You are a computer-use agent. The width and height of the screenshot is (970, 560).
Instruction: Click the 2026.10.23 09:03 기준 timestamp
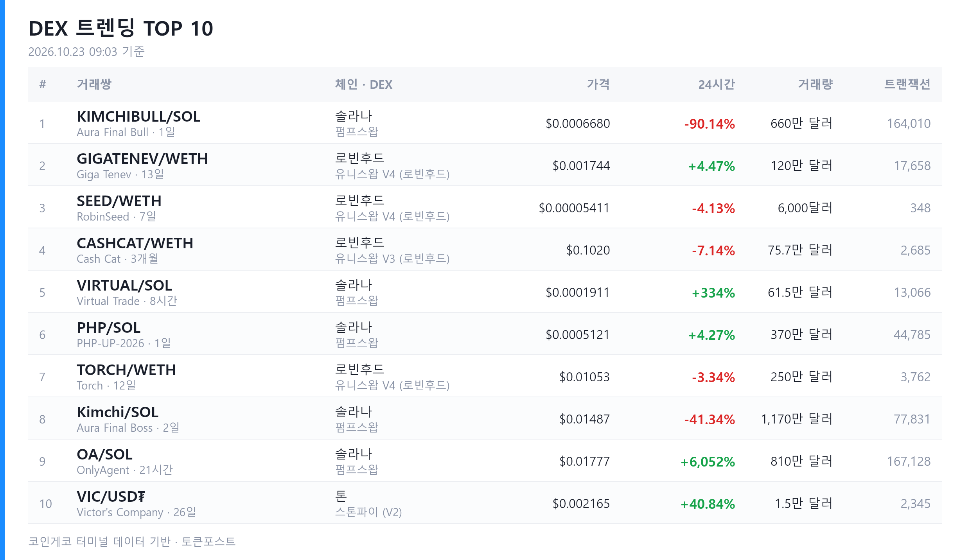[86, 52]
